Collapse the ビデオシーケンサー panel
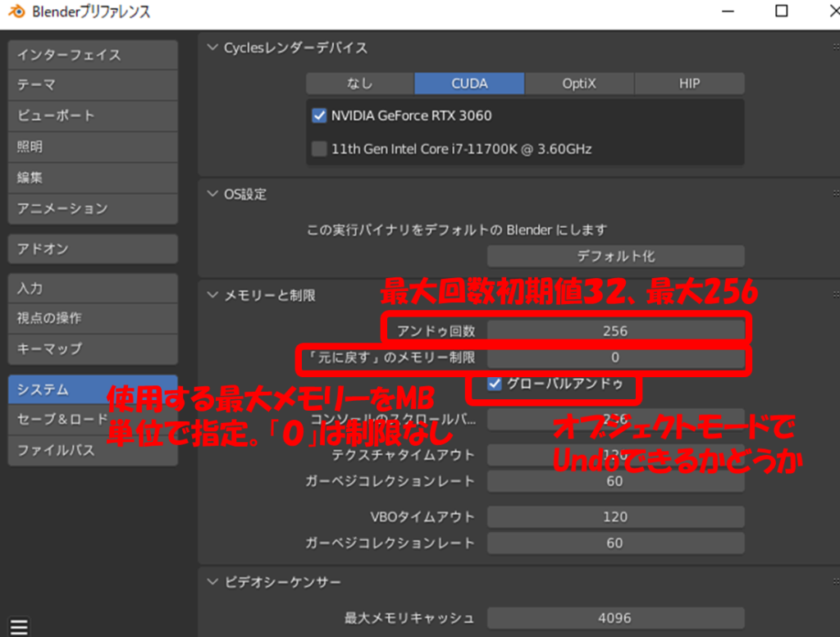The height and width of the screenshot is (637, 840). 212,582
